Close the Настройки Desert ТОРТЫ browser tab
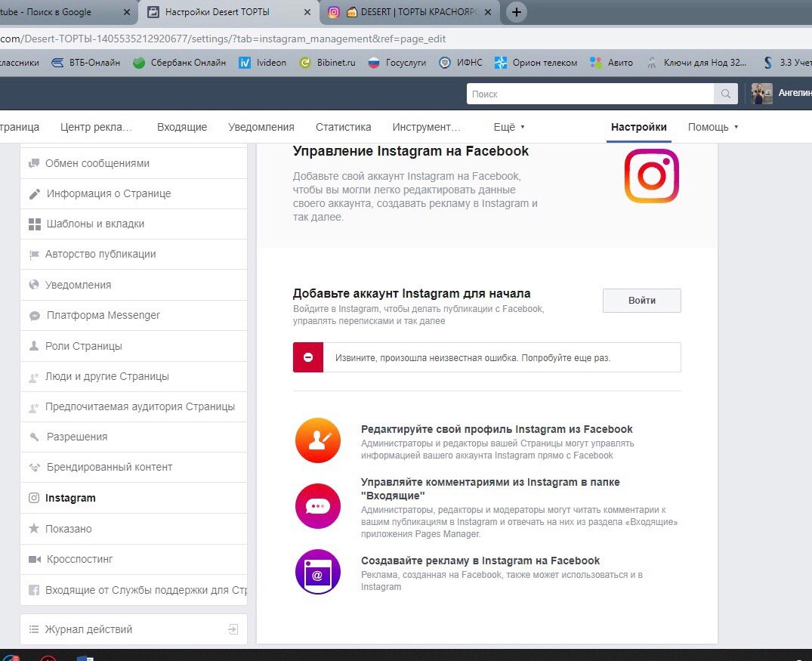 coord(307,12)
